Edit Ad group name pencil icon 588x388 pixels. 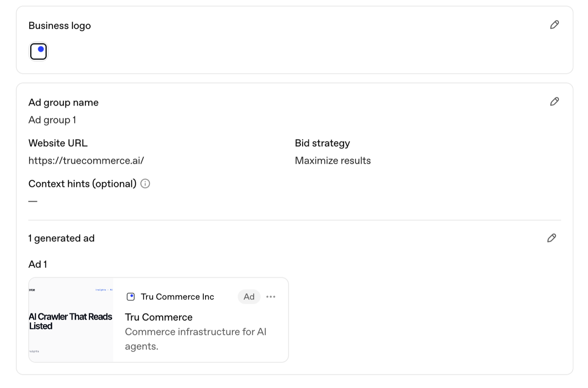click(555, 101)
